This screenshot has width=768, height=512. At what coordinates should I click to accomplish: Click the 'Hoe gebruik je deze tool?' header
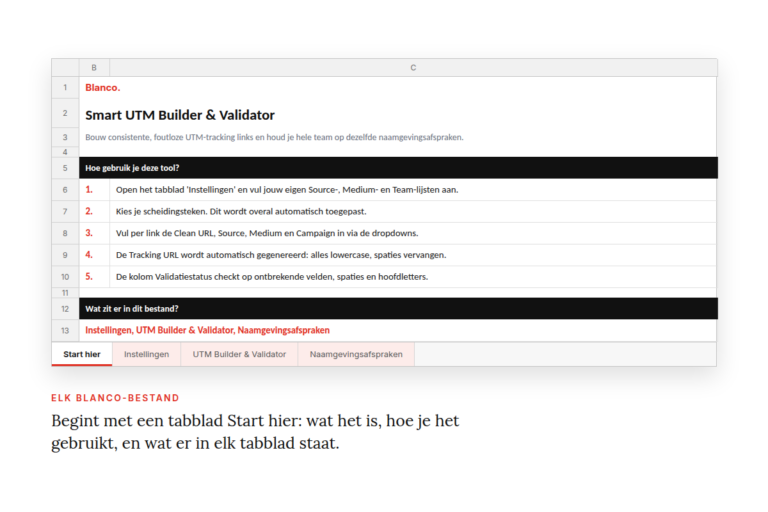[x=398, y=168]
